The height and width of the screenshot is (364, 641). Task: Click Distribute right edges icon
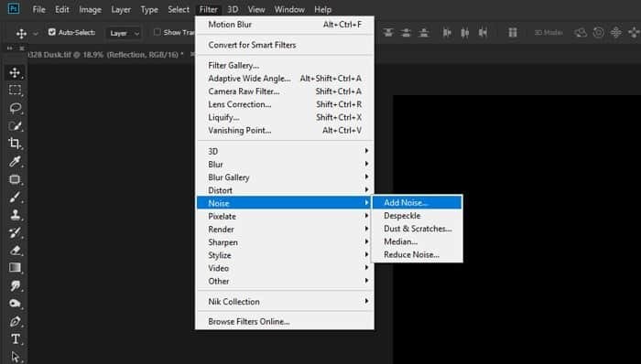[483, 33]
